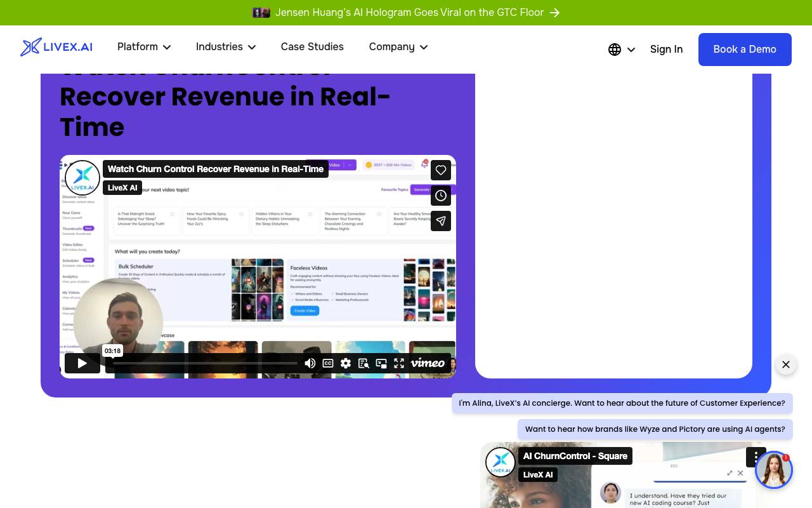The width and height of the screenshot is (812, 508).
Task: Open the Jensen Huang AI Hologram announcement
Action: point(409,13)
